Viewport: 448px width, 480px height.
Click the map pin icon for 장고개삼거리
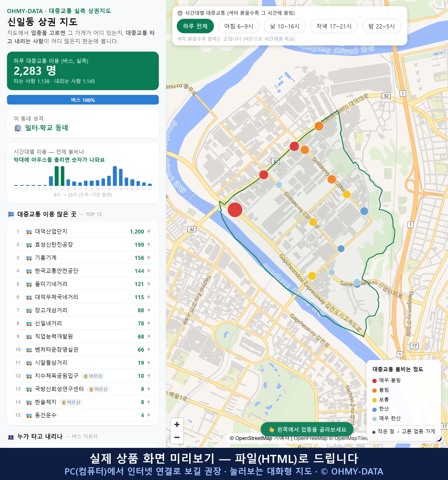click(x=149, y=310)
